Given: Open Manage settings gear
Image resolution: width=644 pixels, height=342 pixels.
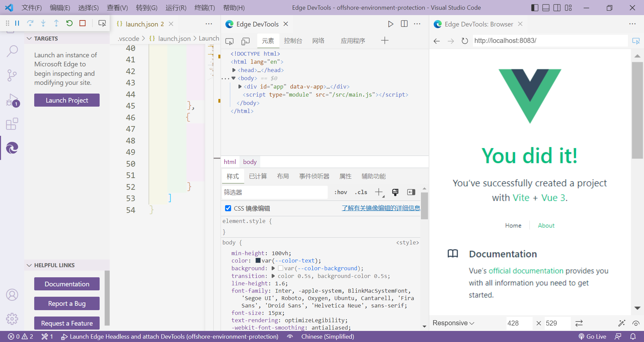Looking at the screenshot, I should pos(12,319).
